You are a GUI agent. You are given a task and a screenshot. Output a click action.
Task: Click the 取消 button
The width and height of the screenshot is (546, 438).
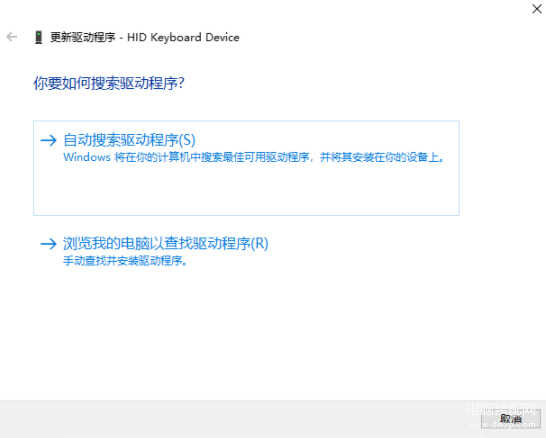pos(511,419)
